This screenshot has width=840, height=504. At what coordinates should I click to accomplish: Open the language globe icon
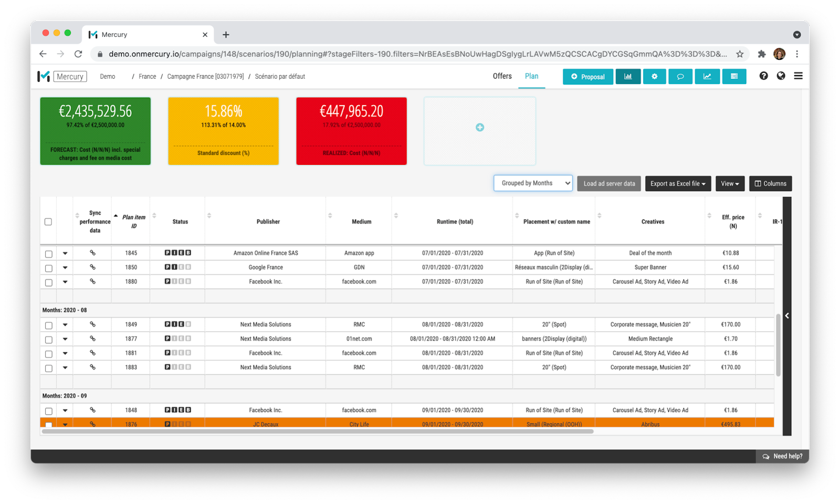coord(781,76)
